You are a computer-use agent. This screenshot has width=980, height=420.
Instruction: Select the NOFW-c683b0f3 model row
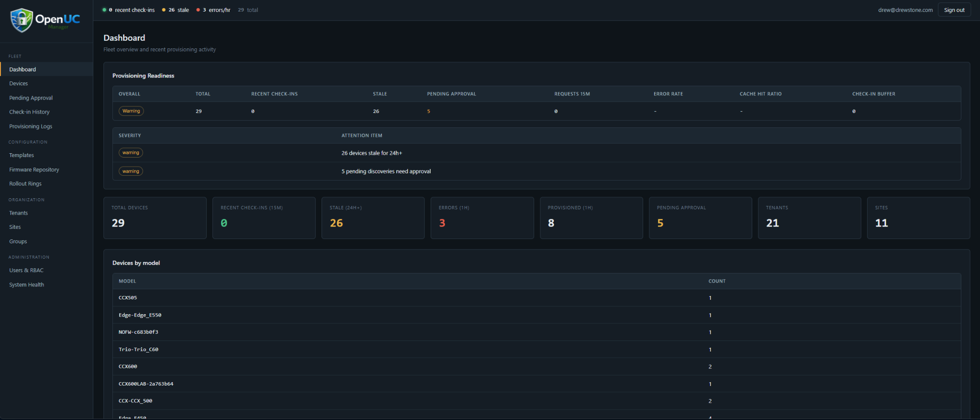536,332
